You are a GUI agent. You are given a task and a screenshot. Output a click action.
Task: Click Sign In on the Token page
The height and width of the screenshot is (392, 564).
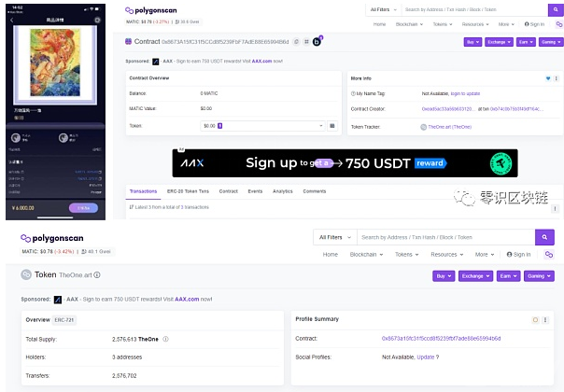tap(518, 254)
